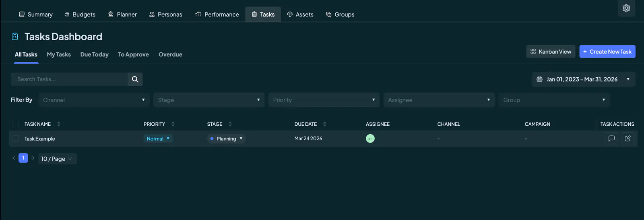Go to next page arrow
Viewport: 644px width, 220px height.
[33, 158]
